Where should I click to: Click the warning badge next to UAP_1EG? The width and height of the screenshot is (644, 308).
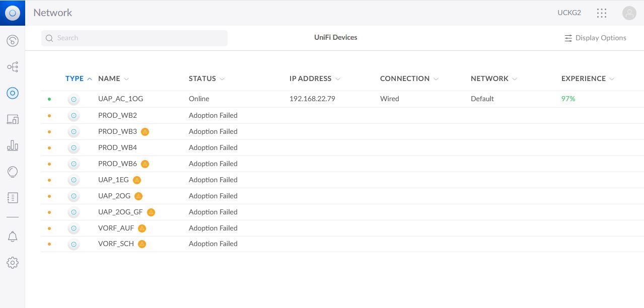coord(137,180)
